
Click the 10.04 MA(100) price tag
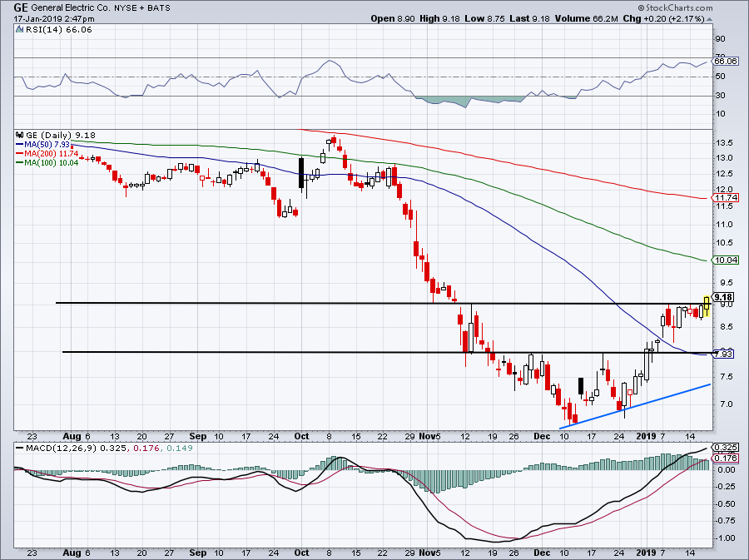726,260
